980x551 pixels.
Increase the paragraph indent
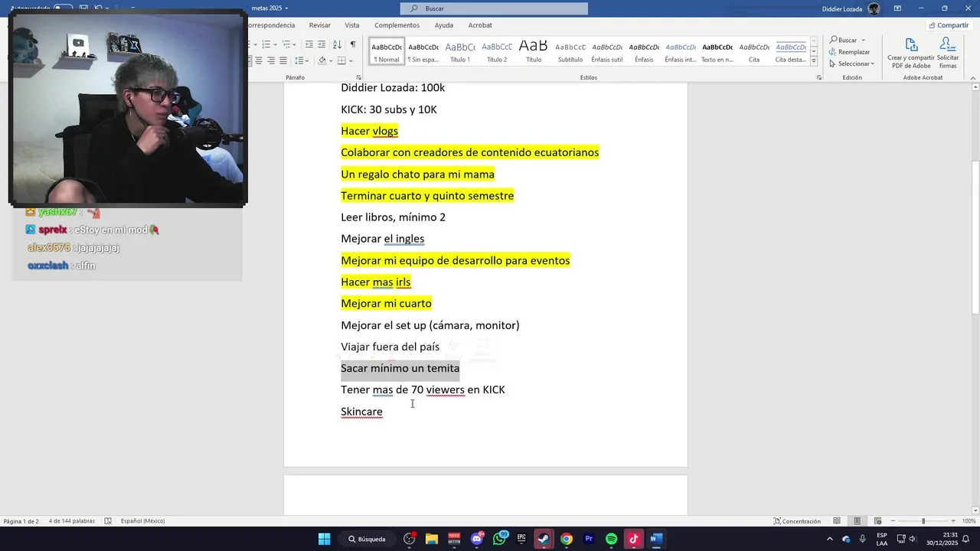coord(321,44)
